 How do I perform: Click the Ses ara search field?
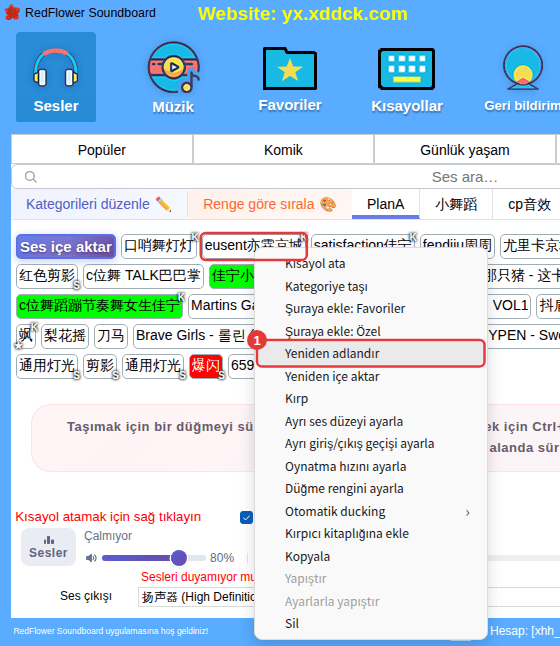288,177
